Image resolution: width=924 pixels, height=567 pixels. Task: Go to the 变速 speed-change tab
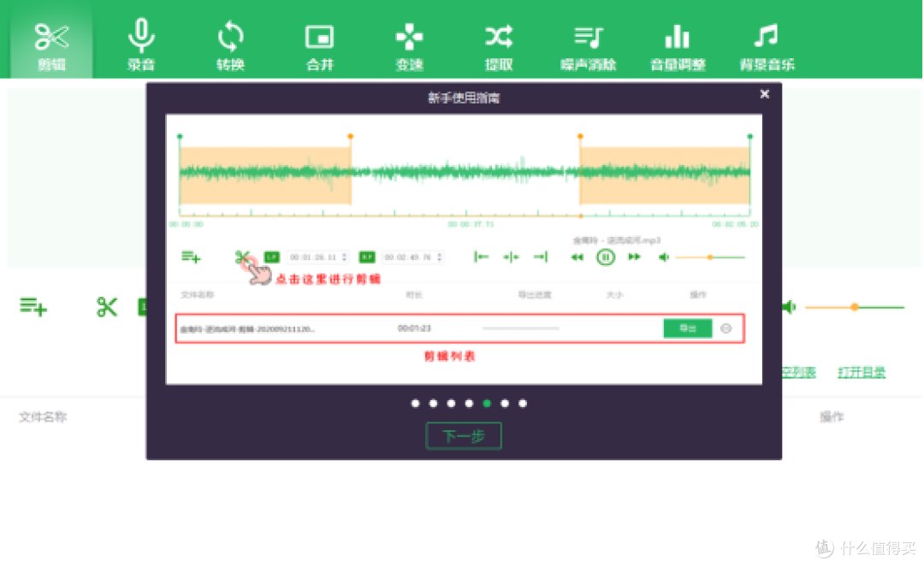(x=410, y=46)
